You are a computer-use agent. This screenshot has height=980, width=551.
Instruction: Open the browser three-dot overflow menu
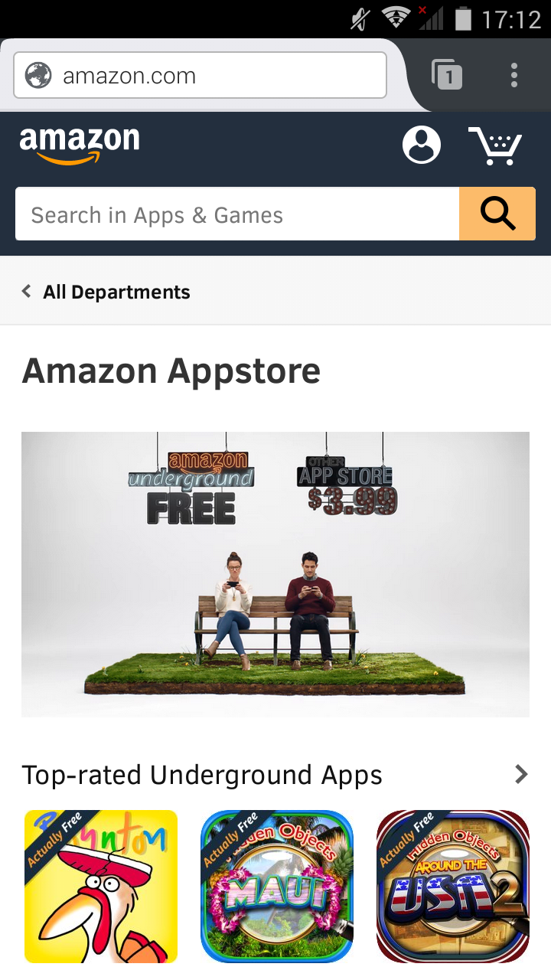[514, 75]
